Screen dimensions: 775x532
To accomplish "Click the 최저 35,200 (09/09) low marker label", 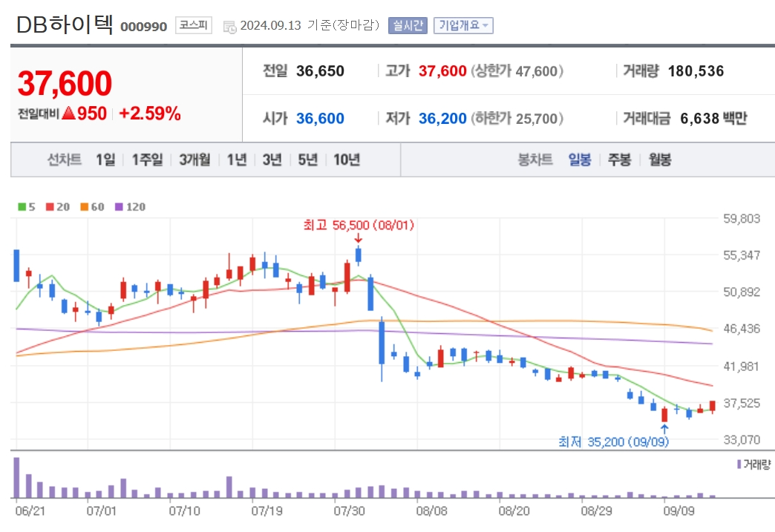I will 613,441.
